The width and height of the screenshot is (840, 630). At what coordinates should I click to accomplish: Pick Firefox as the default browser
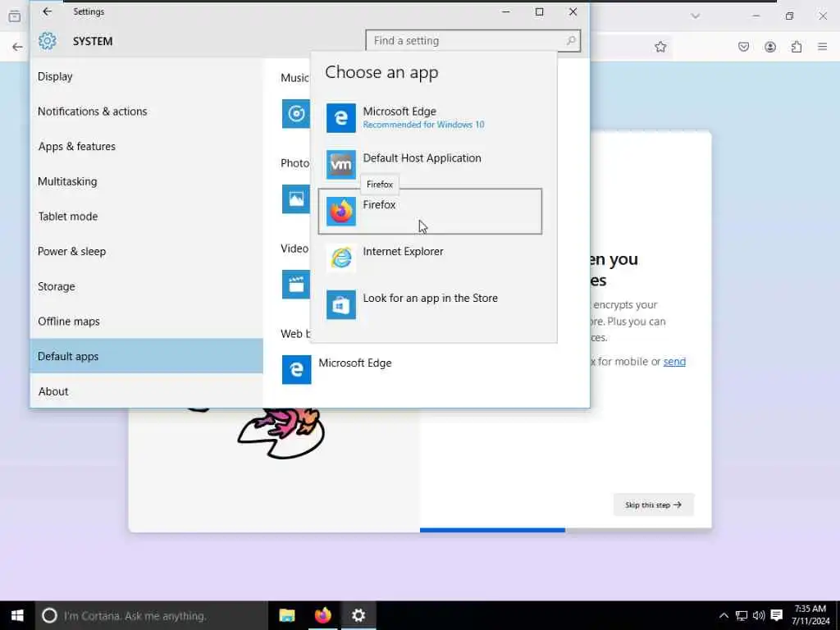click(x=430, y=211)
